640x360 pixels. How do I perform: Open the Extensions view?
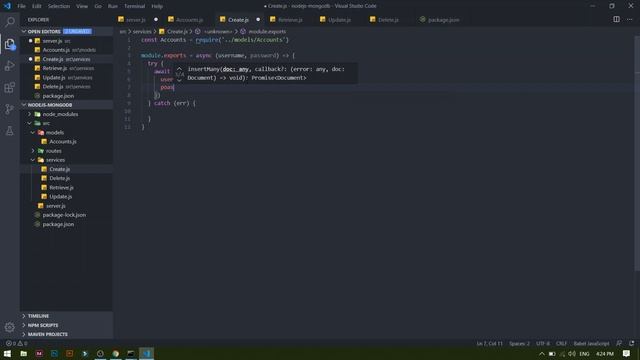point(10,87)
